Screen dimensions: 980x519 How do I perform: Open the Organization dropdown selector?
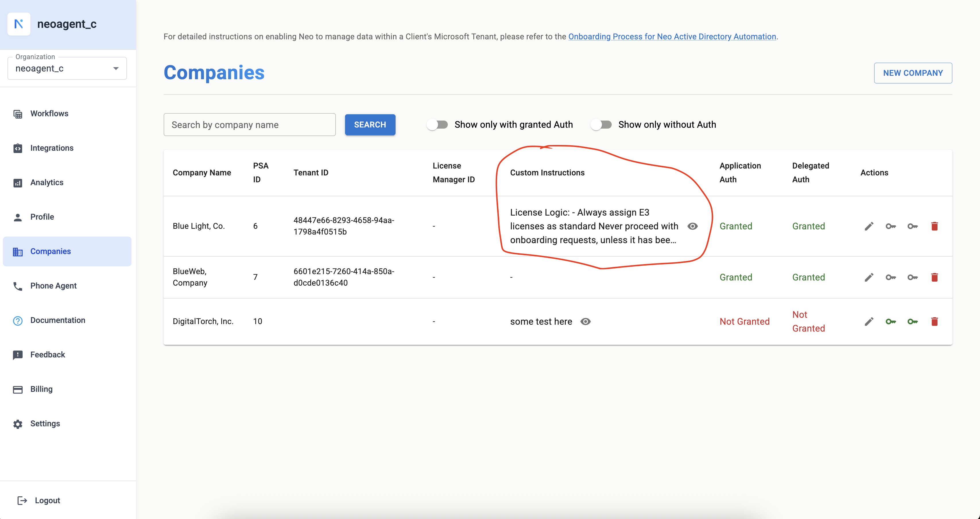click(67, 69)
